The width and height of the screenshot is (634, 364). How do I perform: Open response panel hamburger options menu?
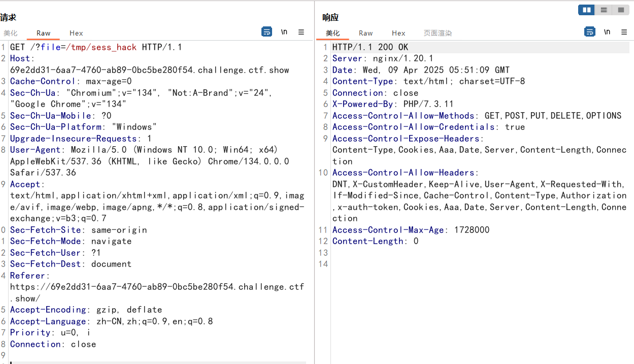tap(624, 32)
